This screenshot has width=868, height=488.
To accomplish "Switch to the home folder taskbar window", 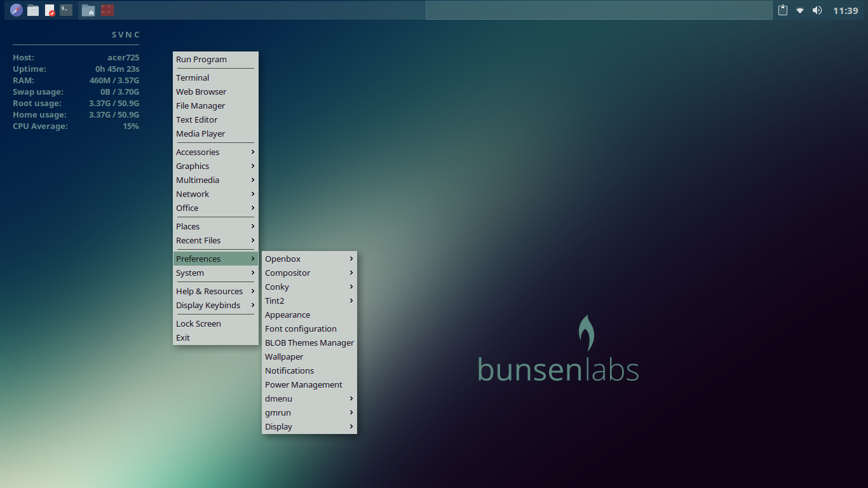I will (88, 10).
